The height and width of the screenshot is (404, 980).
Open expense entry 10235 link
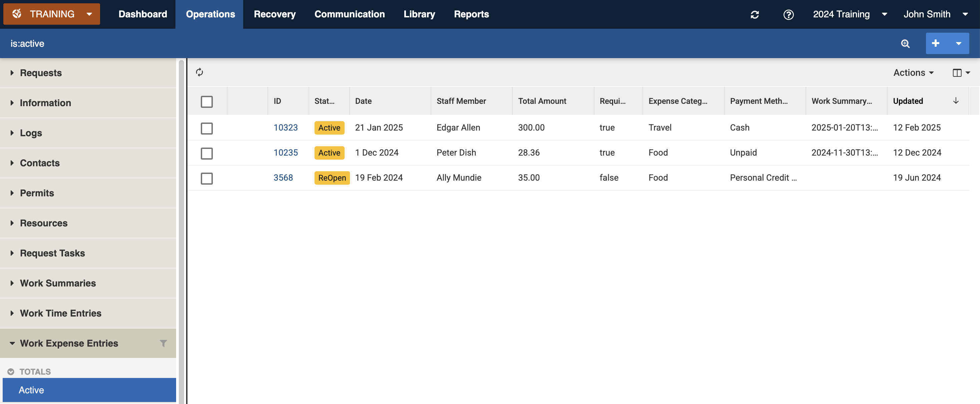coord(285,153)
